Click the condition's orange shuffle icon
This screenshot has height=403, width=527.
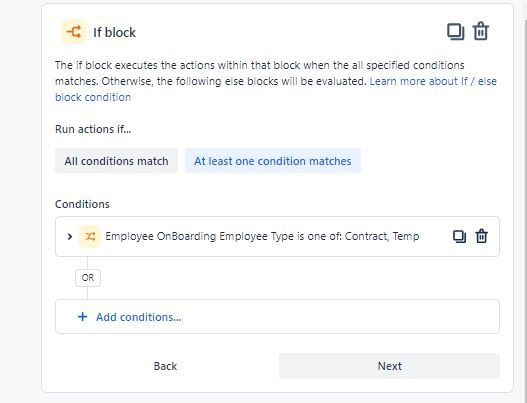[90, 237]
